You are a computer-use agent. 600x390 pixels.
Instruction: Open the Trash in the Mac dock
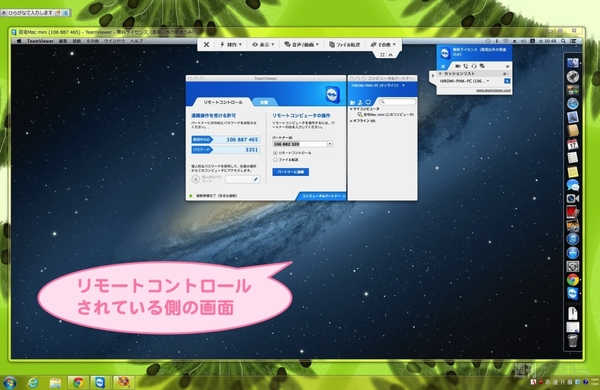point(573,340)
